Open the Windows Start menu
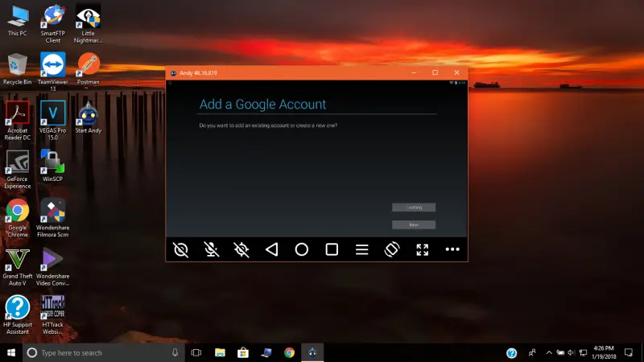Viewport: 644px width, 362px height. coord(11,352)
